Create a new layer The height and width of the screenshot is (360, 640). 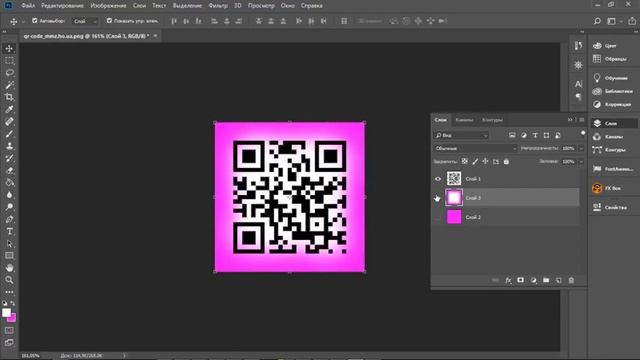559,280
